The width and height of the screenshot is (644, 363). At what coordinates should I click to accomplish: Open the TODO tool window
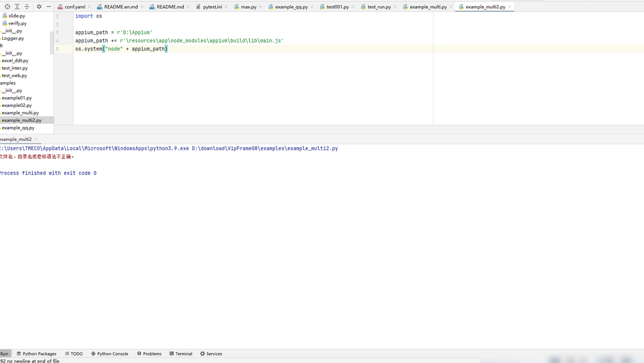tap(74, 354)
